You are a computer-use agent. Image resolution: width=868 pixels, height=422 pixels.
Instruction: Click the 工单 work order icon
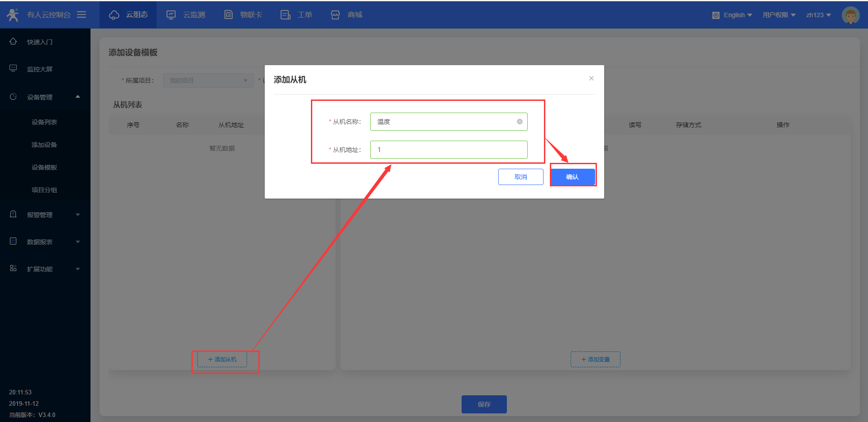285,15
